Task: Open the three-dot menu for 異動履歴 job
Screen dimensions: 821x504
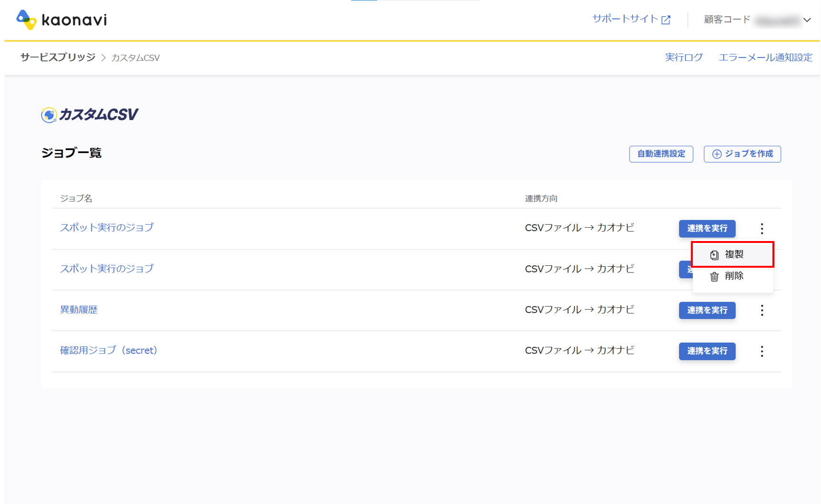Action: [761, 311]
